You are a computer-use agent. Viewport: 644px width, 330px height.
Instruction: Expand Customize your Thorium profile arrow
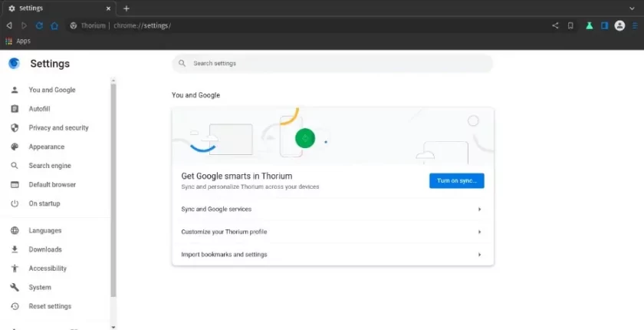[479, 232]
